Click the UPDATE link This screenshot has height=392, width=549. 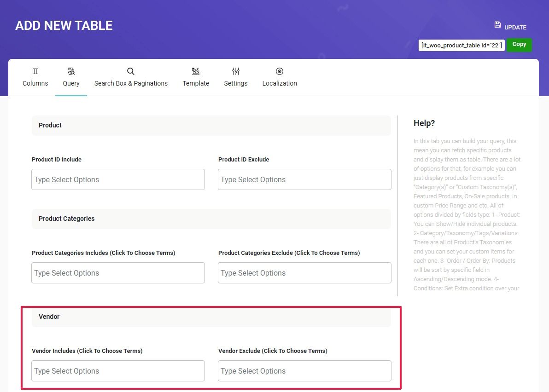click(x=515, y=27)
